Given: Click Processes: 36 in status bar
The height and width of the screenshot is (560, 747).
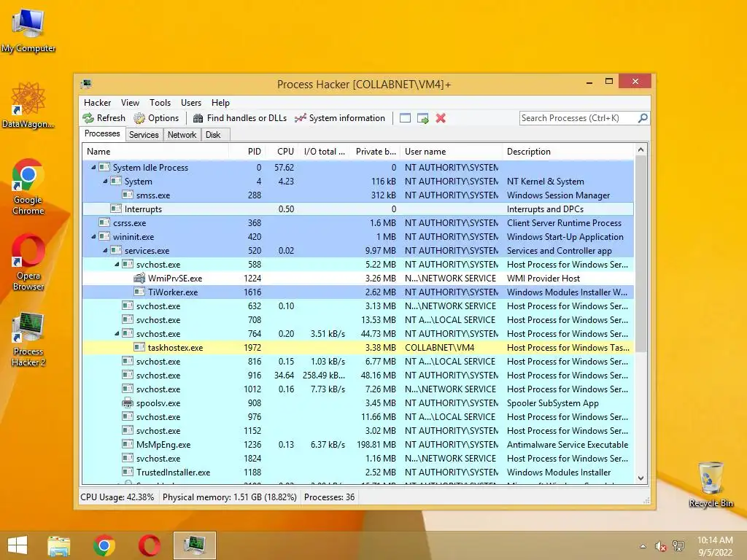Looking at the screenshot, I should click(329, 497).
